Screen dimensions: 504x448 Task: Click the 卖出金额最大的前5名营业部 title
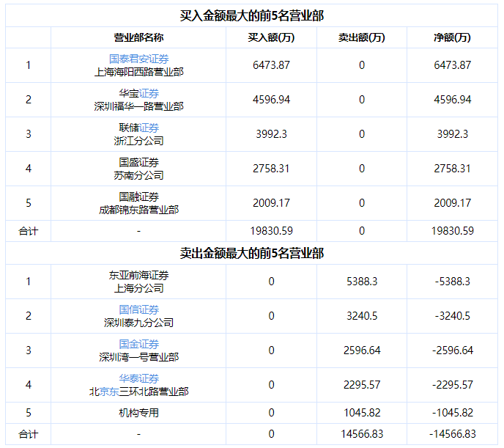252,253
